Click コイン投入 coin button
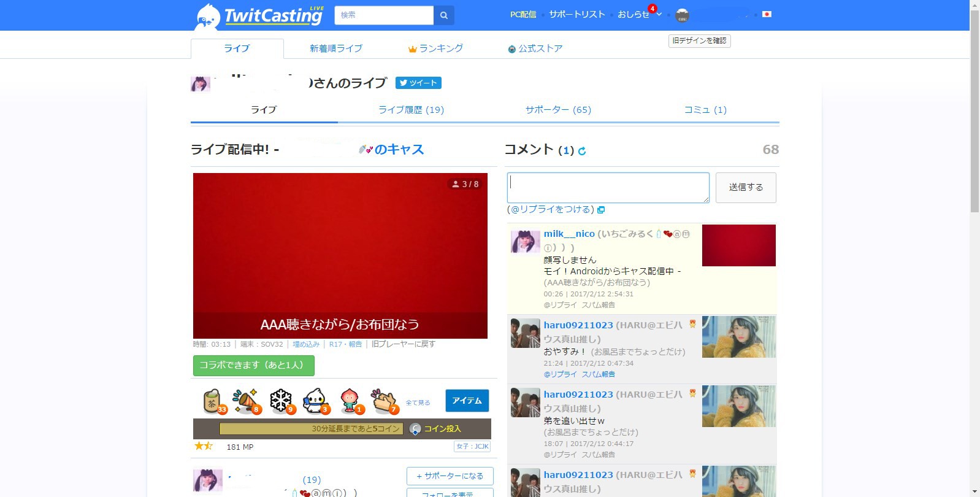Screen dimensions: 980x497 coord(435,429)
